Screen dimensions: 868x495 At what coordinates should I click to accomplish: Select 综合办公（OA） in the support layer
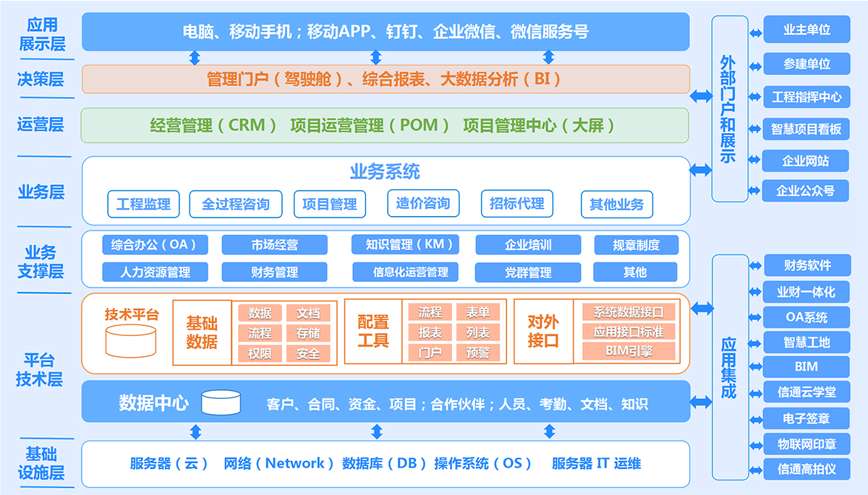pyautogui.click(x=150, y=245)
